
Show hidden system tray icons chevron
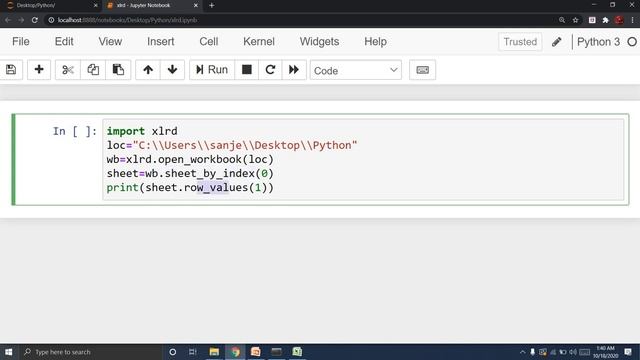(x=522, y=352)
